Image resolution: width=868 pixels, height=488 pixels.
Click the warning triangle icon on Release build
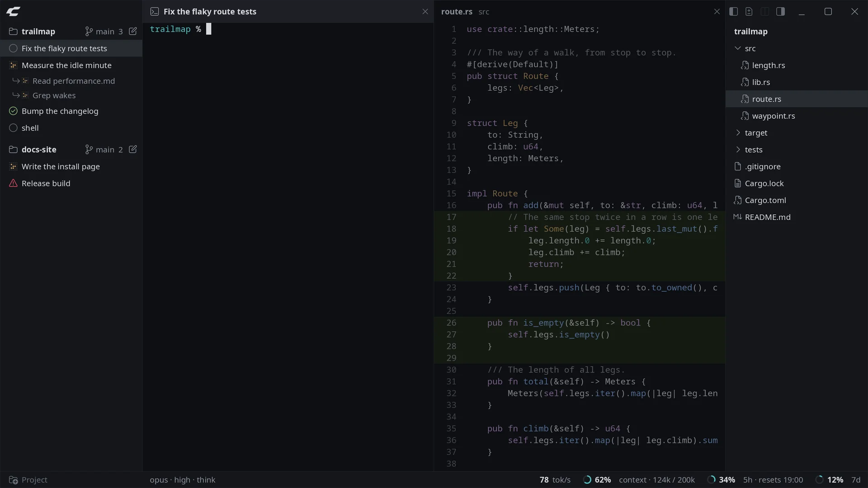(x=13, y=183)
